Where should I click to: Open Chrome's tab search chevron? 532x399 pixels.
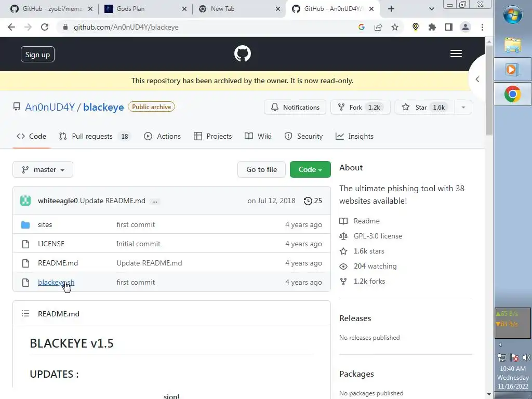432,9
